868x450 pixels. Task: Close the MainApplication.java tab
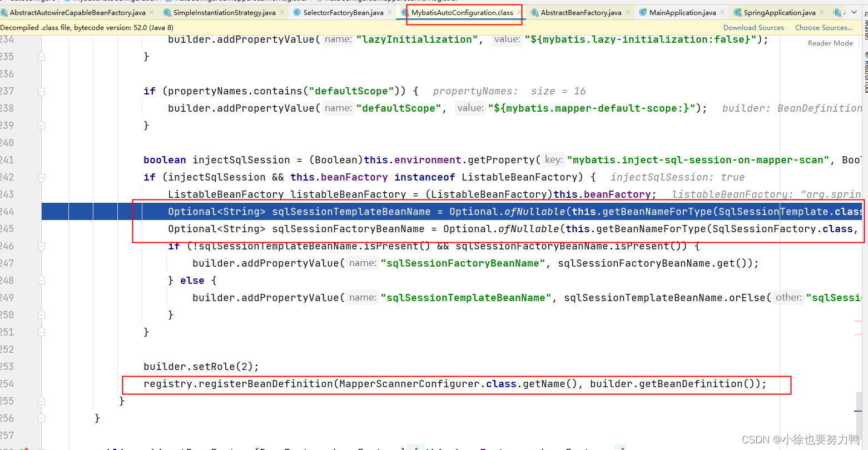click(722, 12)
